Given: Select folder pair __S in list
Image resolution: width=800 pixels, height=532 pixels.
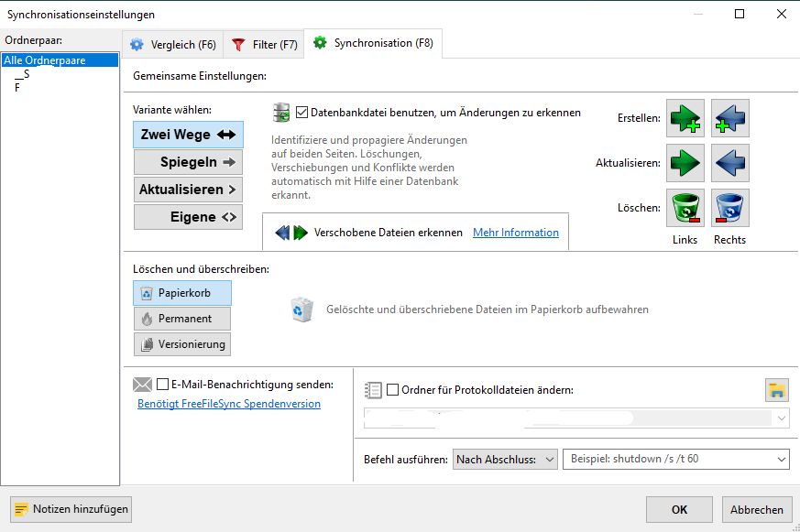Looking at the screenshot, I should (22, 74).
